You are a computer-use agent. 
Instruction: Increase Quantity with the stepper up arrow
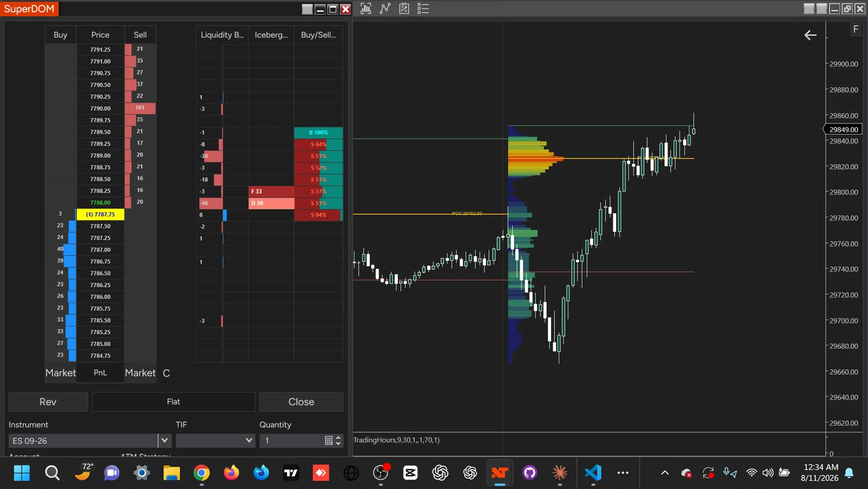(339, 437)
